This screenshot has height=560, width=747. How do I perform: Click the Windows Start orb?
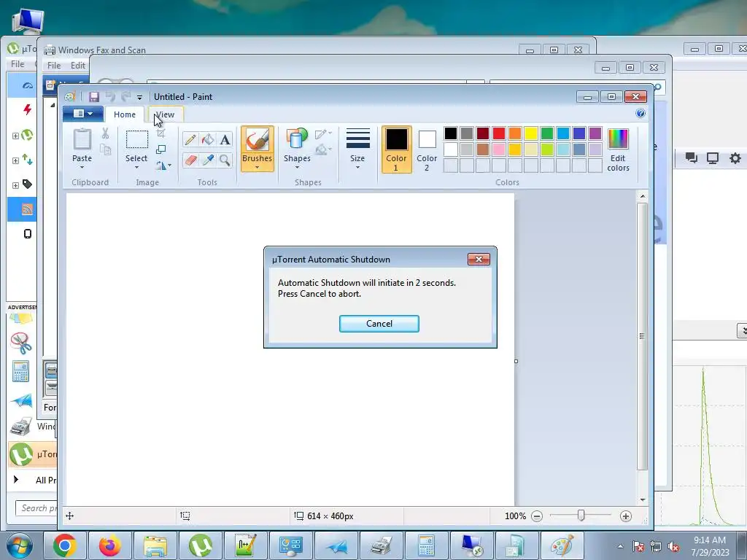coord(20,545)
